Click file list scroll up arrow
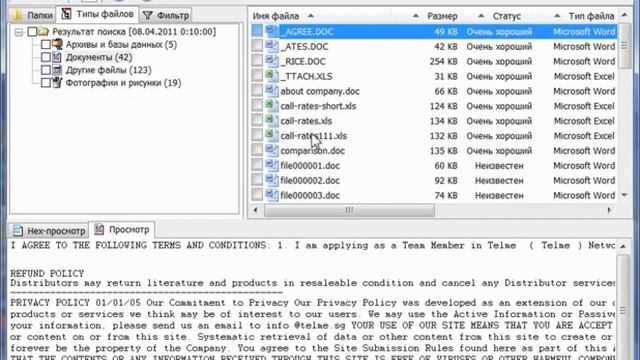 pyautogui.click(x=624, y=16)
